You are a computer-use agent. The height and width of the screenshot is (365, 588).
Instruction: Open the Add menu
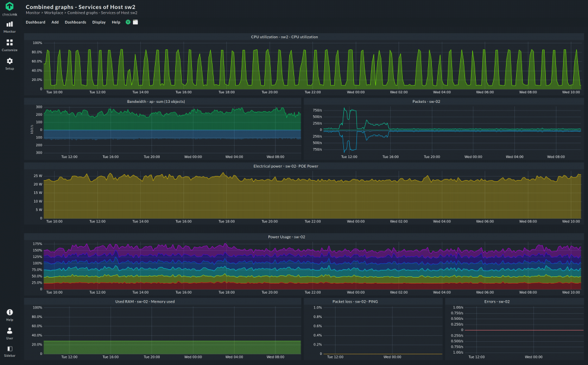coord(55,22)
